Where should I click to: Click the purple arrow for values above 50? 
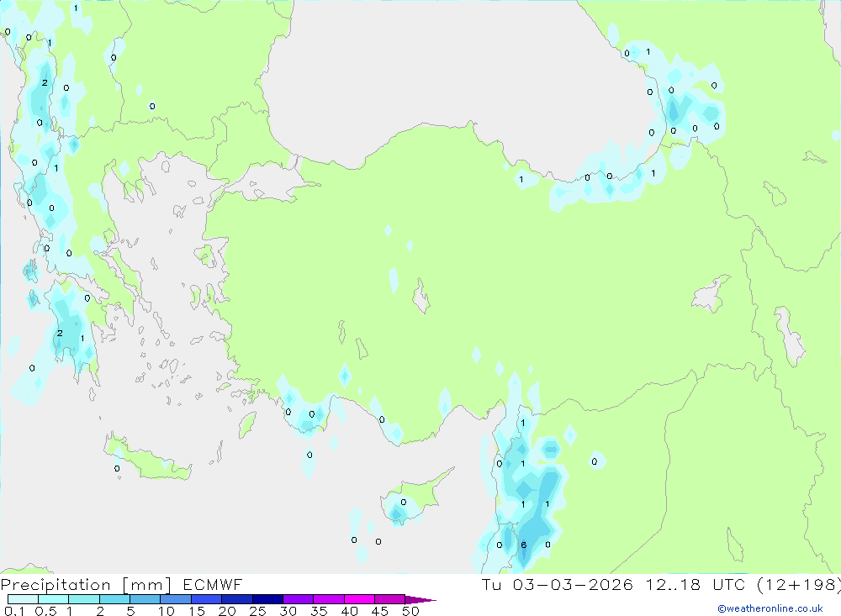click(420, 599)
